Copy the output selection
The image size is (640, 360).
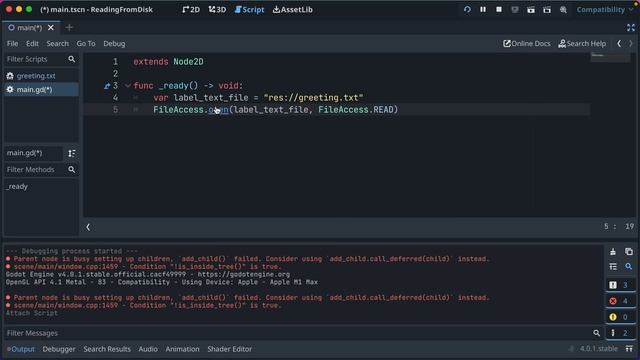(x=629, y=252)
